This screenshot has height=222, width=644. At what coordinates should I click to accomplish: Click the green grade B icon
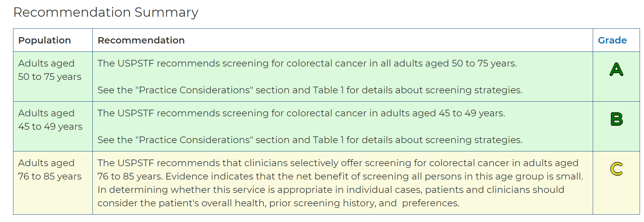[x=616, y=119]
